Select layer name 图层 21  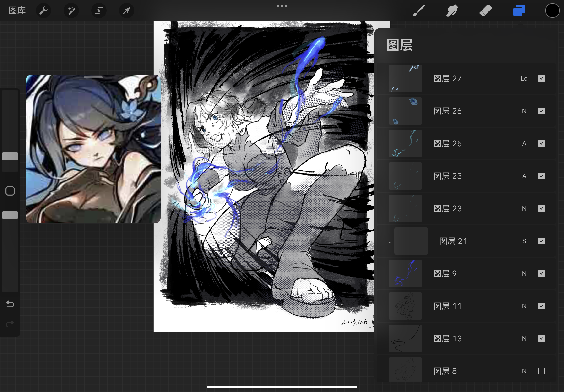pos(453,241)
